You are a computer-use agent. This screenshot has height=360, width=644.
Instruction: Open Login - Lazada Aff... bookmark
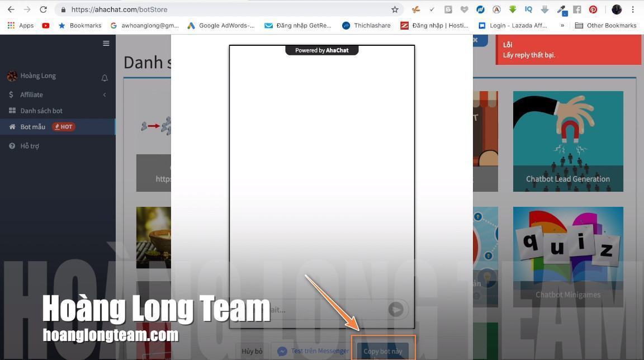513,26
